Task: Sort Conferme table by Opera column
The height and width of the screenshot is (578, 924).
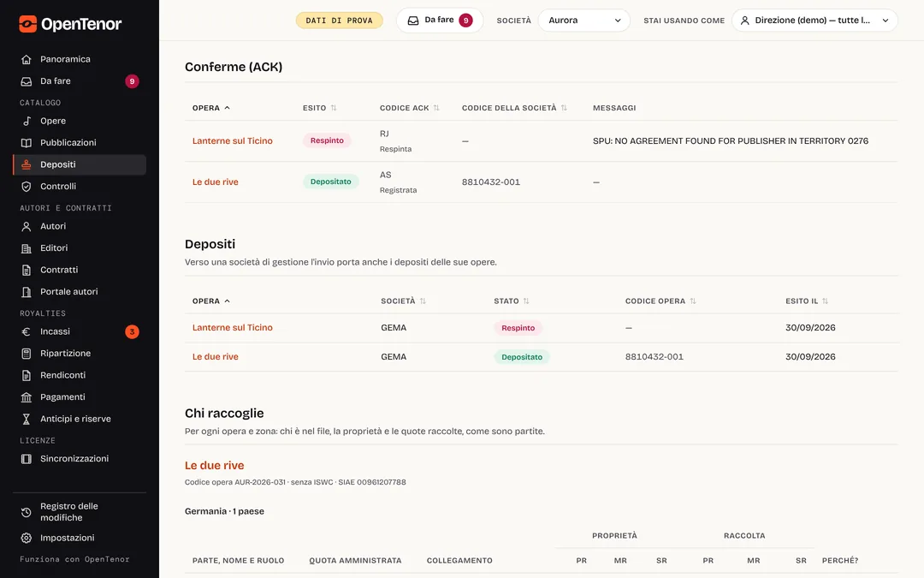Action: click(211, 108)
